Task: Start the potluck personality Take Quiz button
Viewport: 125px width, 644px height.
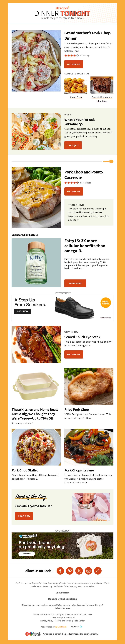Action: (73, 145)
